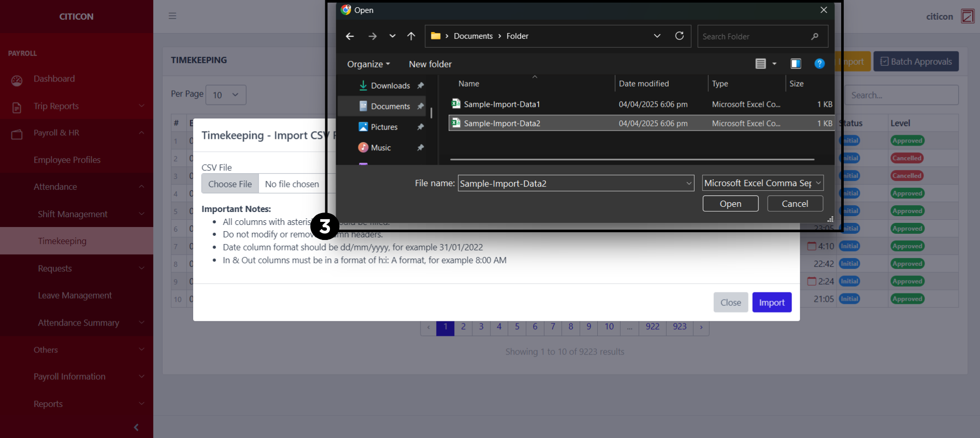Expand Requests submenu
Image resolution: width=980 pixels, height=438 pixels.
coord(77,269)
